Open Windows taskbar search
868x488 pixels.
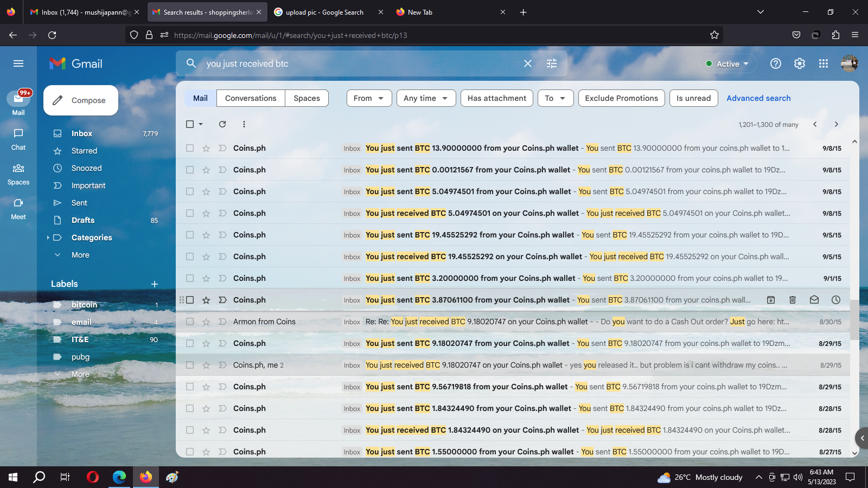tap(39, 477)
